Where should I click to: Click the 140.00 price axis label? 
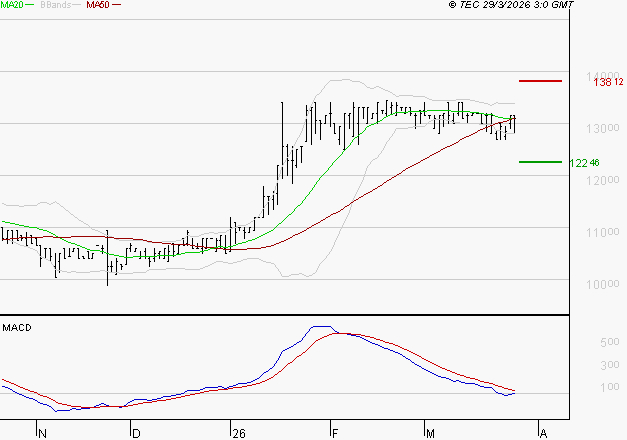(603, 76)
